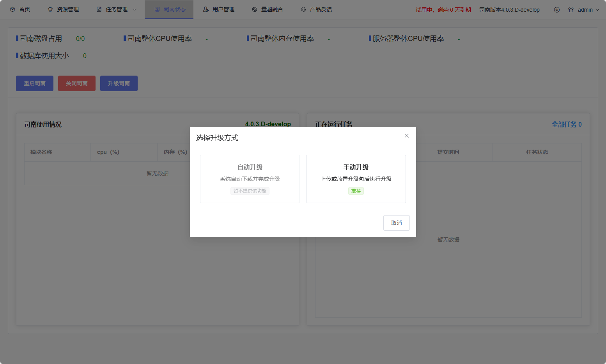Click the 升级司南 button

pyautogui.click(x=119, y=83)
